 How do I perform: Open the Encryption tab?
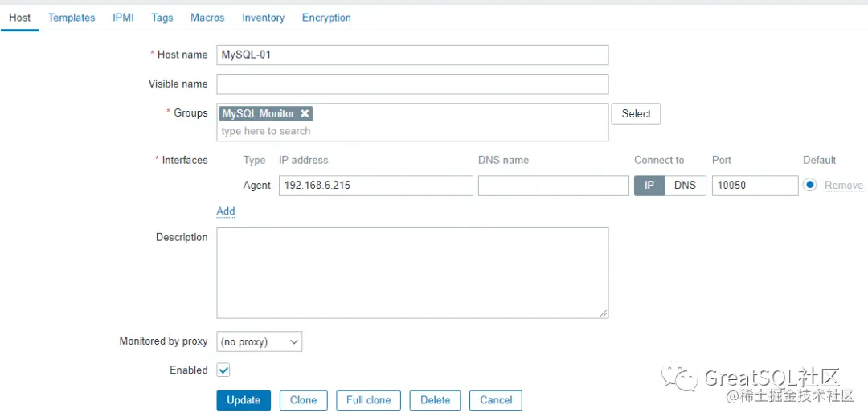(x=326, y=18)
